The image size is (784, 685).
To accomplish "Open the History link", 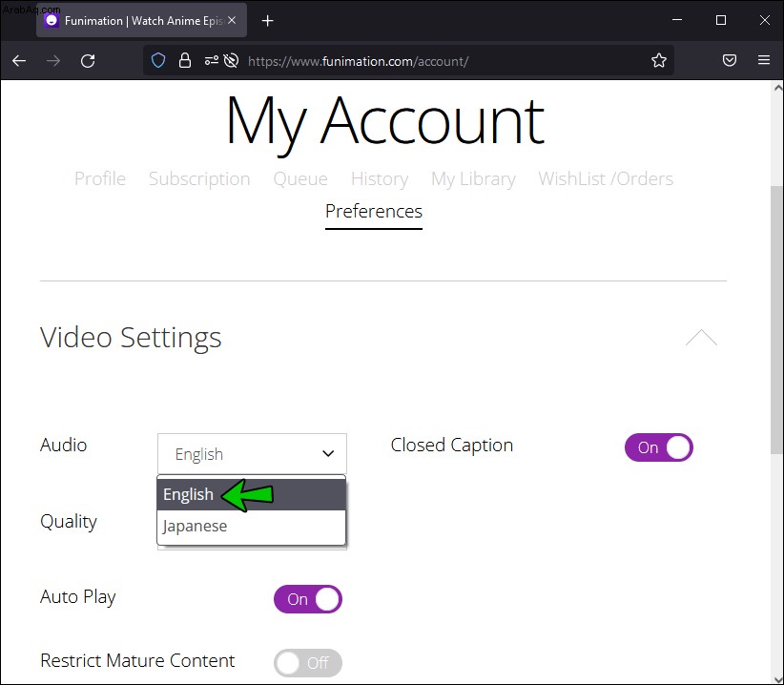I will coord(380,179).
